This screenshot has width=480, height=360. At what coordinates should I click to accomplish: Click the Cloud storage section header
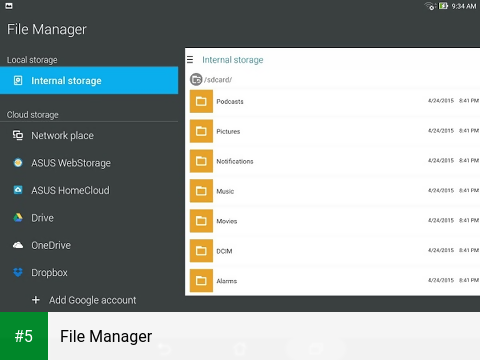coord(33,115)
